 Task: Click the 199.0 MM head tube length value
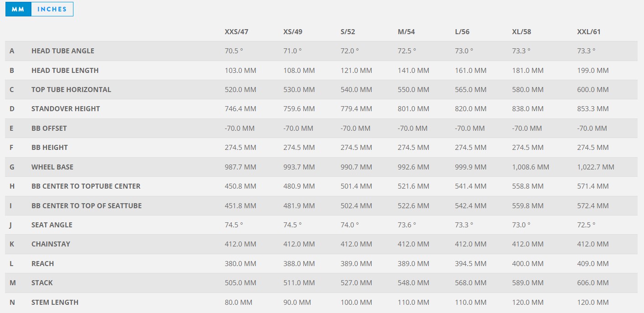click(x=593, y=71)
